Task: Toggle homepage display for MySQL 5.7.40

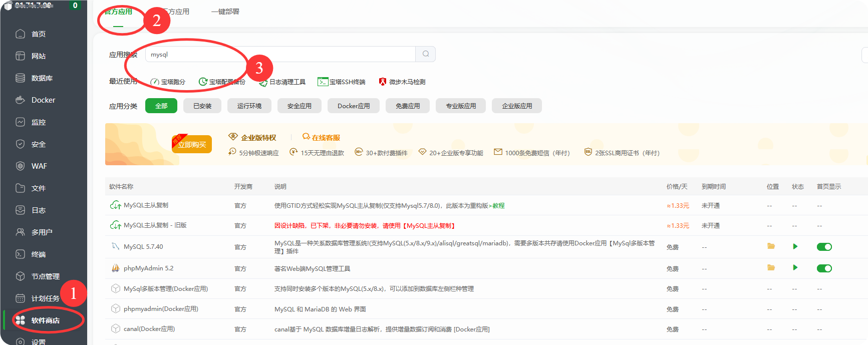Action: [824, 247]
